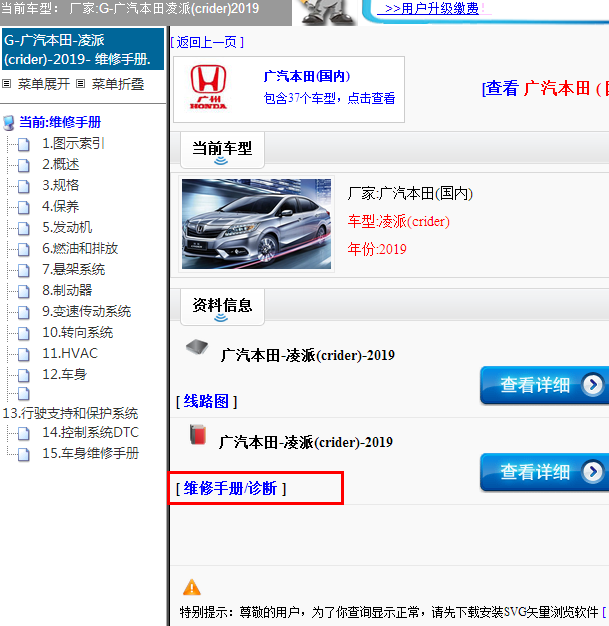609x626 pixels.
Task: Open 7.悬架系统 chapter
Action: 73,269
